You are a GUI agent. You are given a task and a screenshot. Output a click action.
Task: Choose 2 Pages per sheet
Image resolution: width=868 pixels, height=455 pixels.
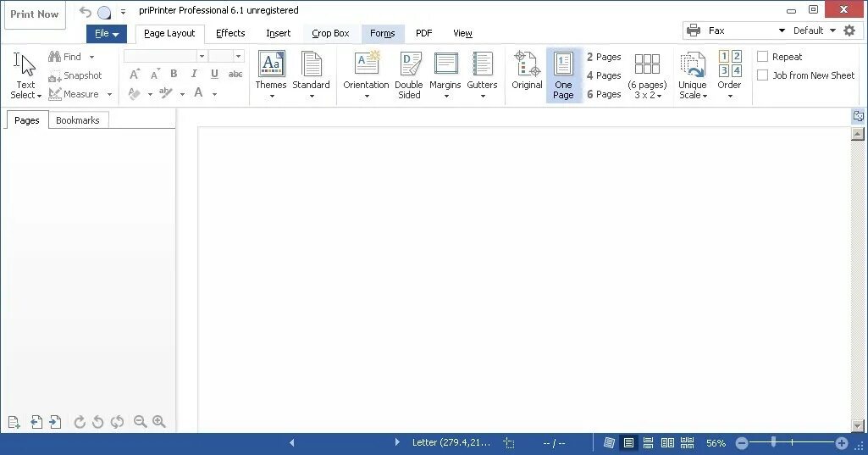pyautogui.click(x=604, y=57)
